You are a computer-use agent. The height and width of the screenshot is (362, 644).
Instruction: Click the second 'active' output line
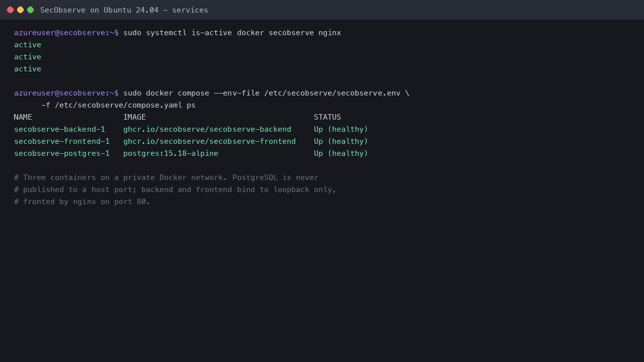click(28, 57)
